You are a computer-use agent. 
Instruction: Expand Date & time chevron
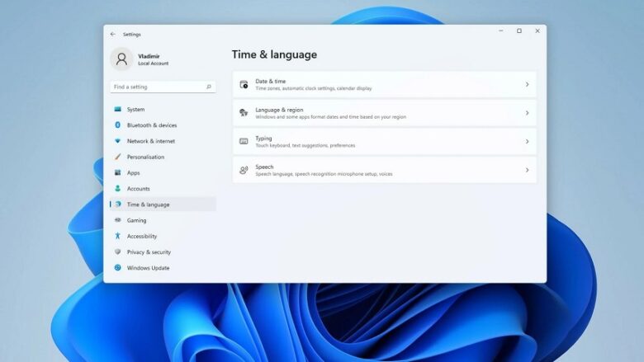tap(528, 84)
